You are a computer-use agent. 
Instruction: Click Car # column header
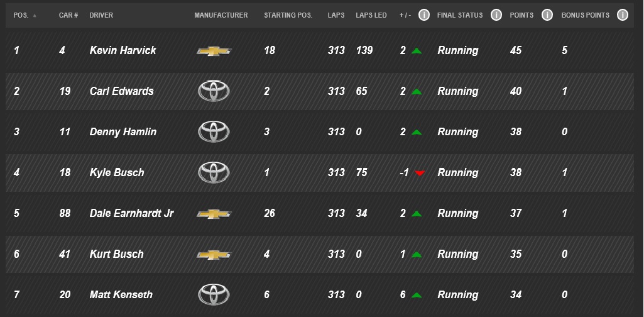[x=68, y=15]
